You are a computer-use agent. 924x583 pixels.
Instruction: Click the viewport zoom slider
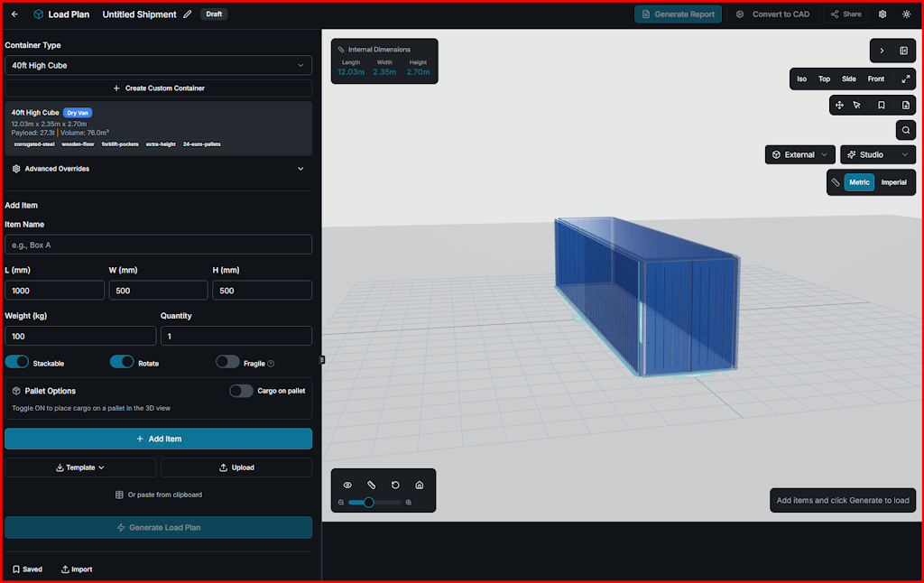pyautogui.click(x=374, y=502)
